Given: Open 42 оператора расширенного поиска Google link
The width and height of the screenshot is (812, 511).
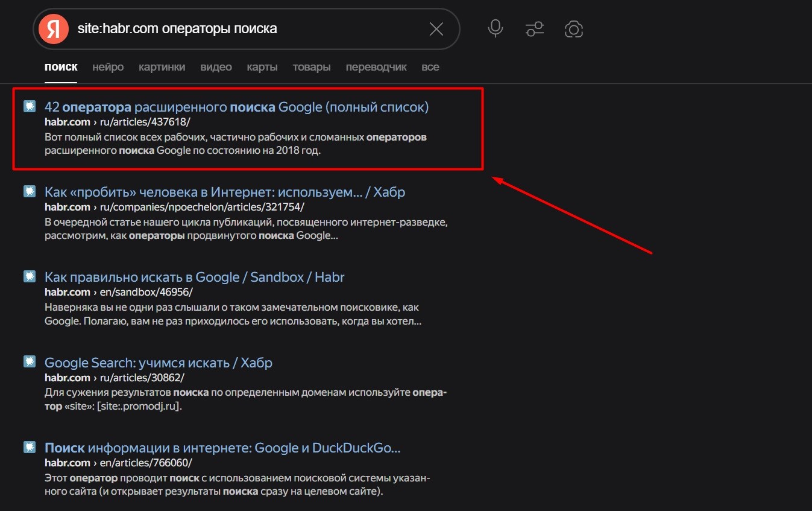Looking at the screenshot, I should coord(236,107).
